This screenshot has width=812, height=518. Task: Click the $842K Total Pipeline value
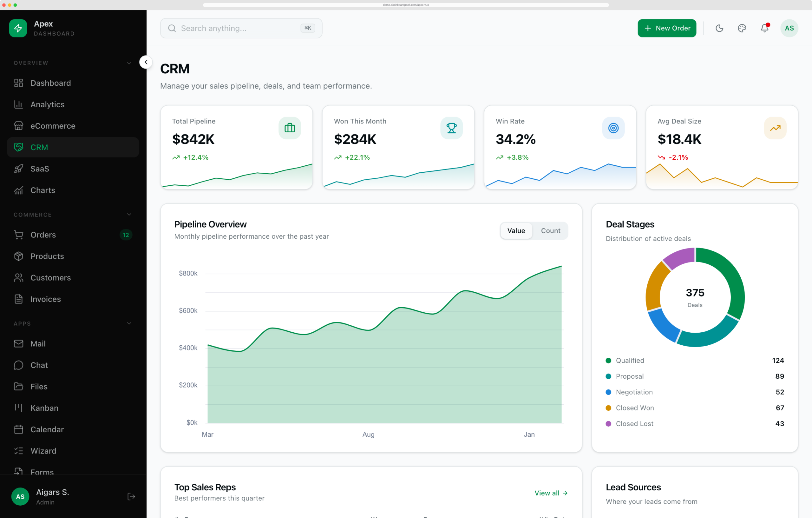tap(193, 139)
